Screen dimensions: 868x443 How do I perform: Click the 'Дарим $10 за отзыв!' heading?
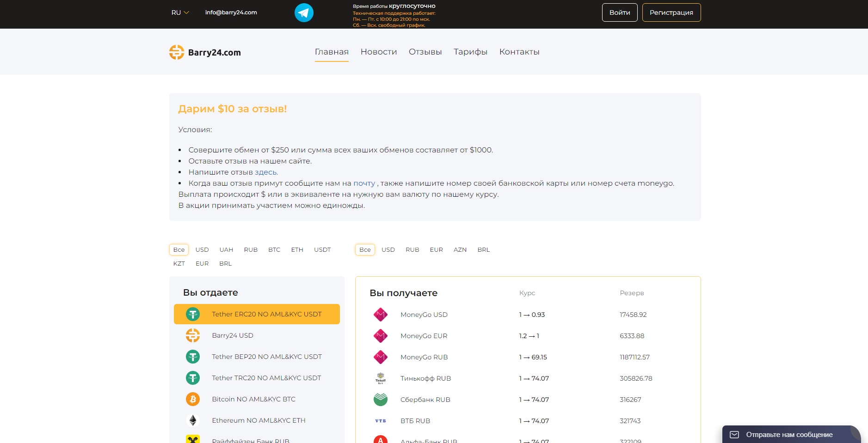point(232,109)
